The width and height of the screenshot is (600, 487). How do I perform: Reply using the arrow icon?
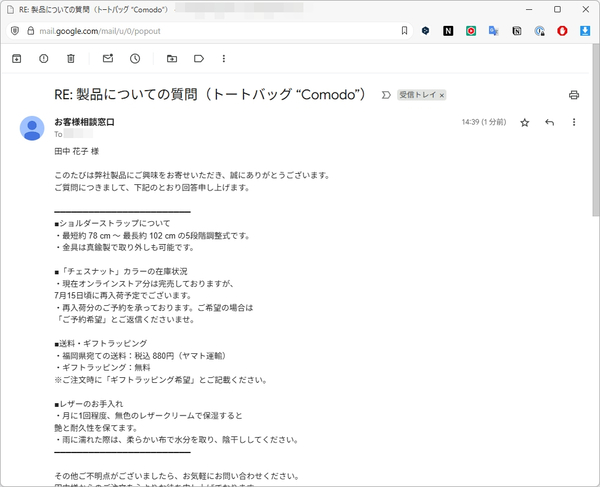click(x=549, y=122)
